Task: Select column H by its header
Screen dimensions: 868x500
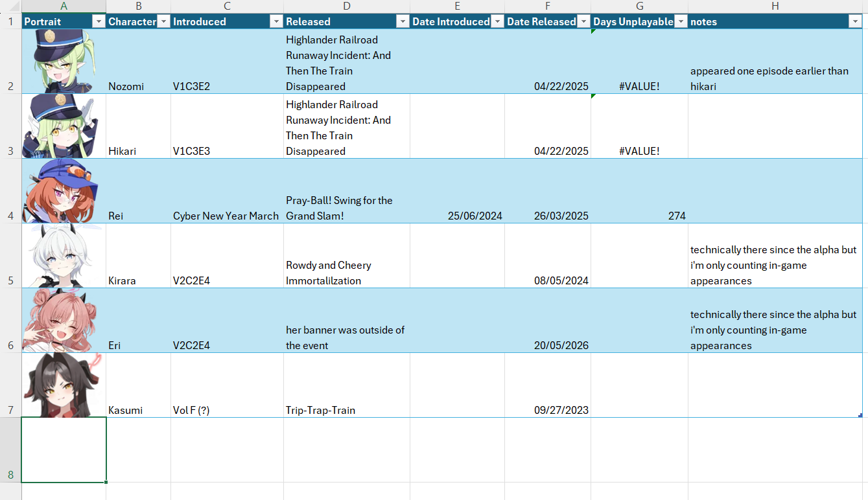Action: [x=775, y=6]
